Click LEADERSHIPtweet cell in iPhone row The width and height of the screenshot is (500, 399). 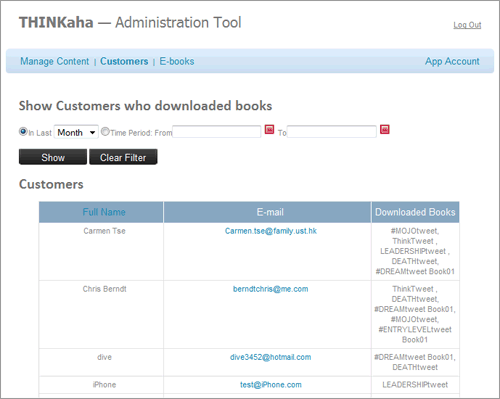coord(415,385)
